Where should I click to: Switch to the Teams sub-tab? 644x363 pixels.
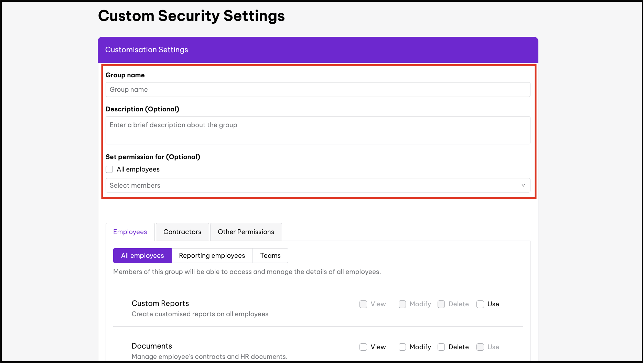tap(270, 256)
